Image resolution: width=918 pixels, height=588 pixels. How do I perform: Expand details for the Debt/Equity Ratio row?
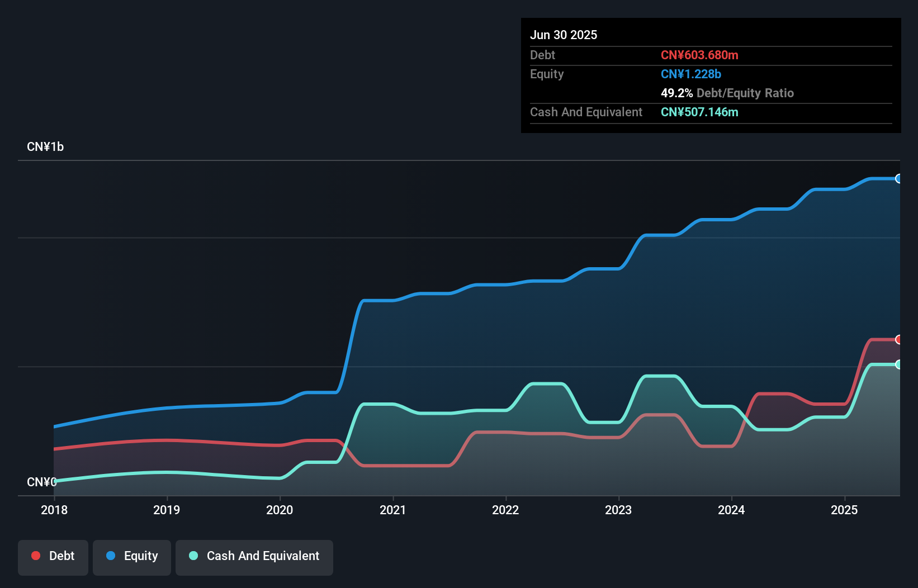click(x=727, y=93)
